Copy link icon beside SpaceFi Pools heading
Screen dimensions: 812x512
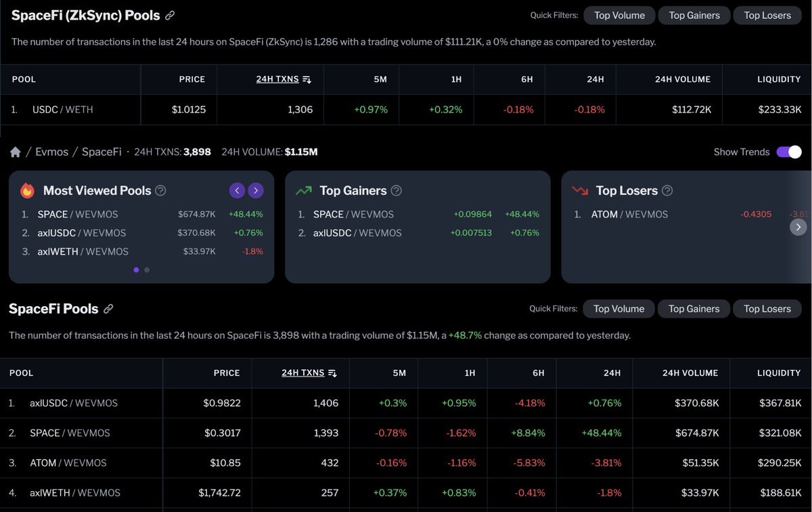tap(108, 309)
